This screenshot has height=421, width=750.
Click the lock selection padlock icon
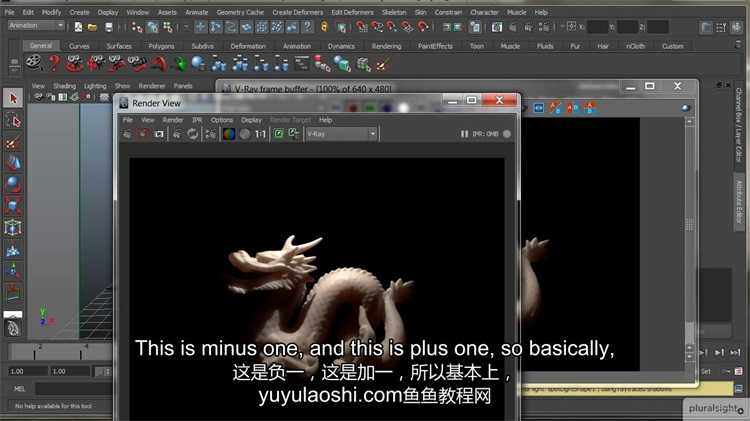click(324, 27)
